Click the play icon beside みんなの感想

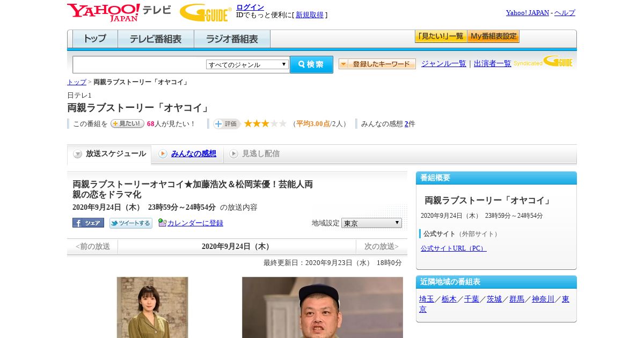pyautogui.click(x=163, y=154)
